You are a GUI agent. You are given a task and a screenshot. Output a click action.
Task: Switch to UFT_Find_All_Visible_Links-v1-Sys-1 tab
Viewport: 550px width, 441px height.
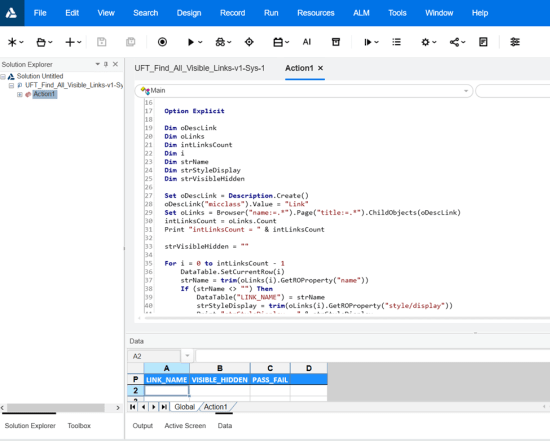pyautogui.click(x=200, y=68)
